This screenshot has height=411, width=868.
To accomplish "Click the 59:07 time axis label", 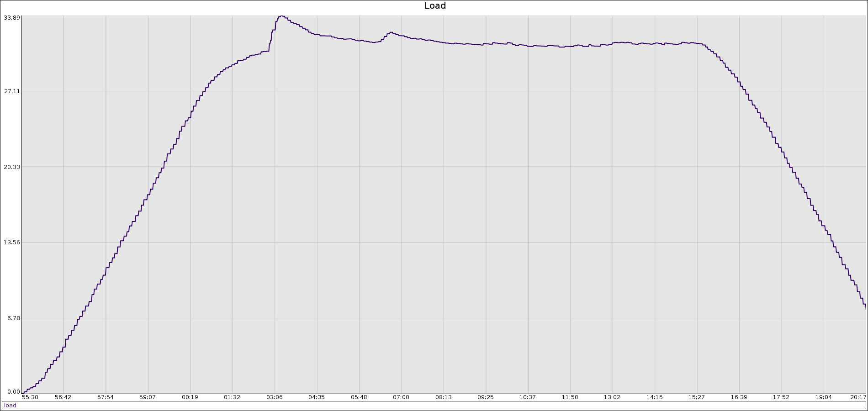I will 148,397.
